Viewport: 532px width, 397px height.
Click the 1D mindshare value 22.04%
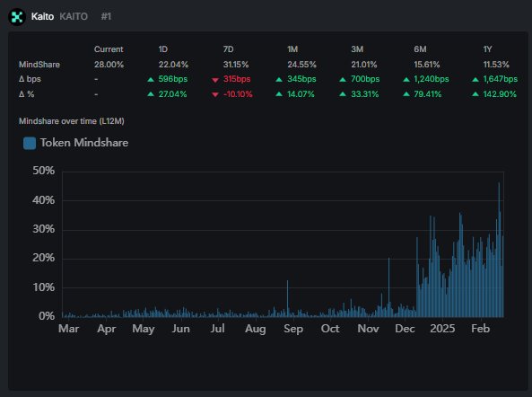pyautogui.click(x=173, y=65)
